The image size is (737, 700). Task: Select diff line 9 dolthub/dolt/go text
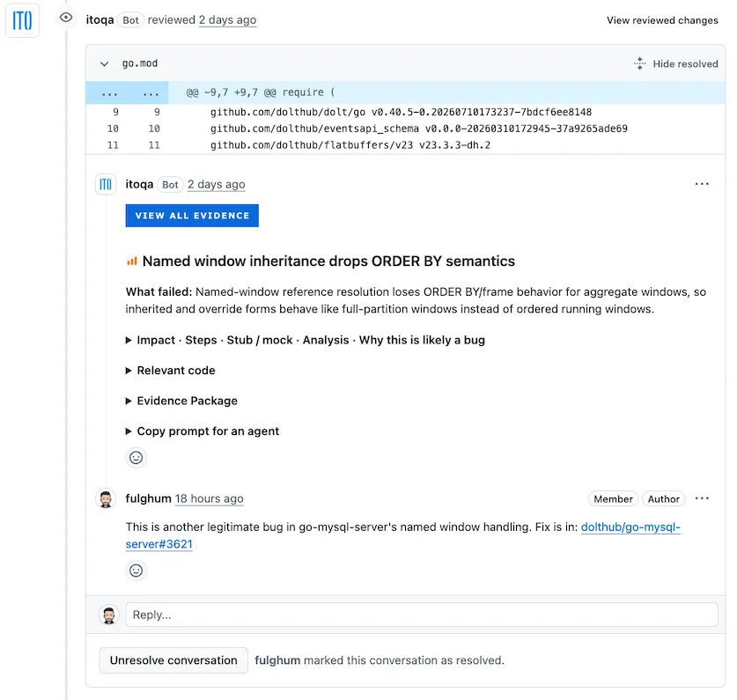click(401, 113)
